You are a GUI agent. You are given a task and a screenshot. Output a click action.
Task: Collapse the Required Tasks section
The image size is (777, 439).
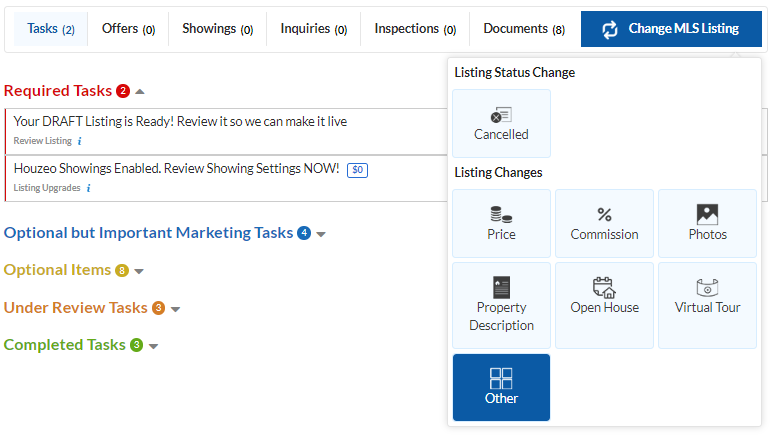click(x=140, y=92)
